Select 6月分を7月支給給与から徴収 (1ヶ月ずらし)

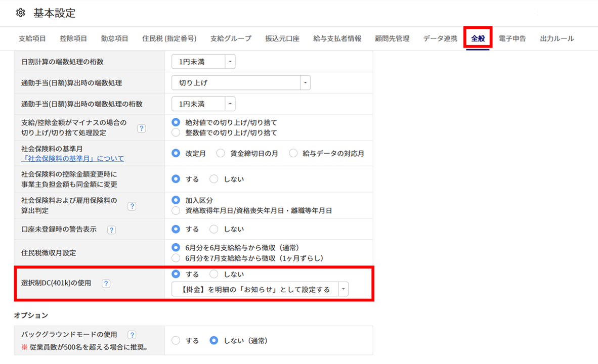point(176,258)
